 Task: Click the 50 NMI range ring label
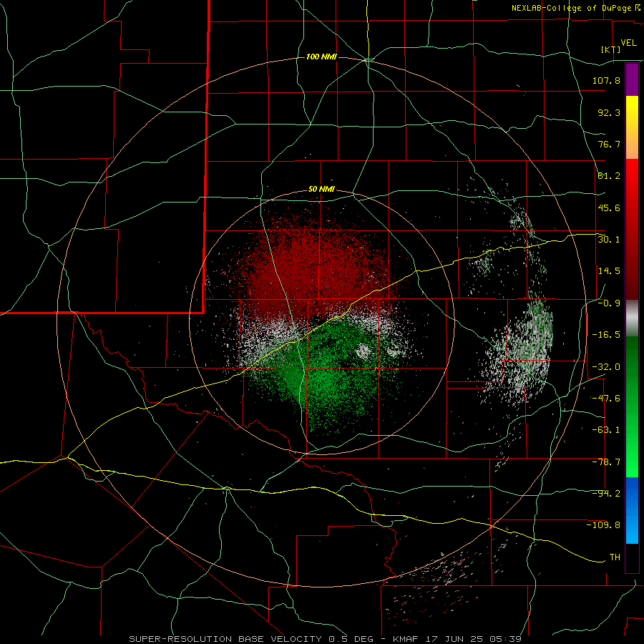tap(321, 190)
